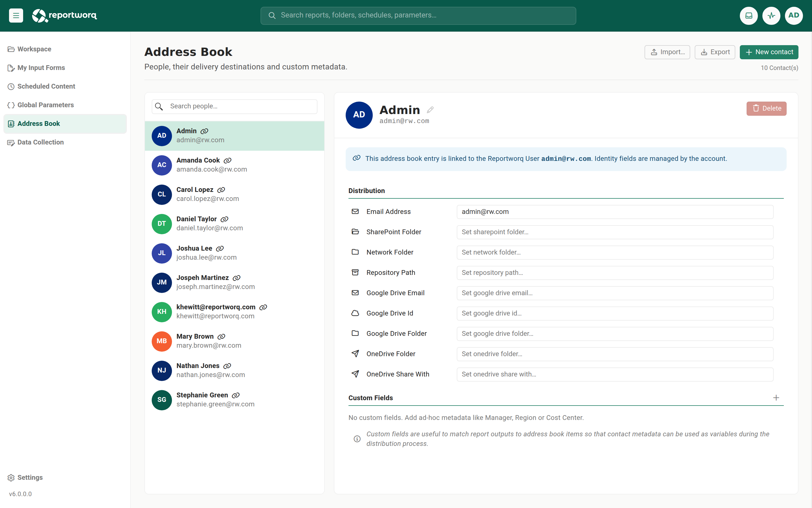Click the Set google drive folder field
This screenshot has height=508, width=812.
click(615, 334)
